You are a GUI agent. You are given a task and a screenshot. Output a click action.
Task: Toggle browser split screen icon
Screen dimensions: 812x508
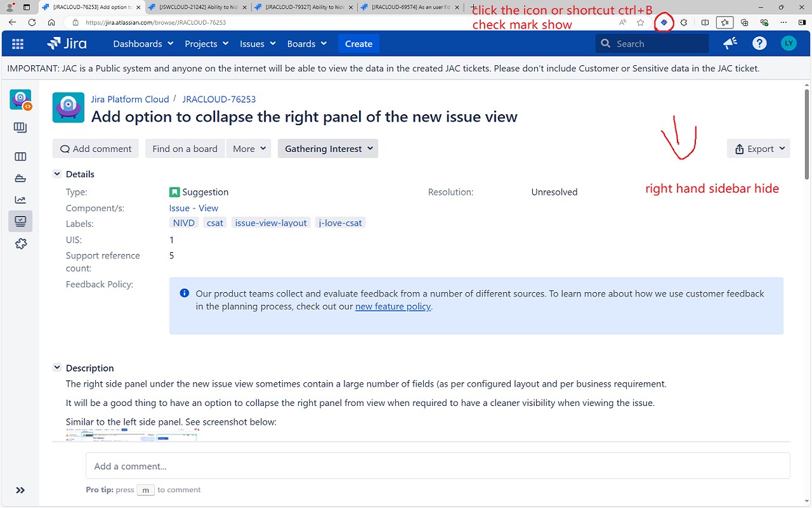click(x=705, y=22)
